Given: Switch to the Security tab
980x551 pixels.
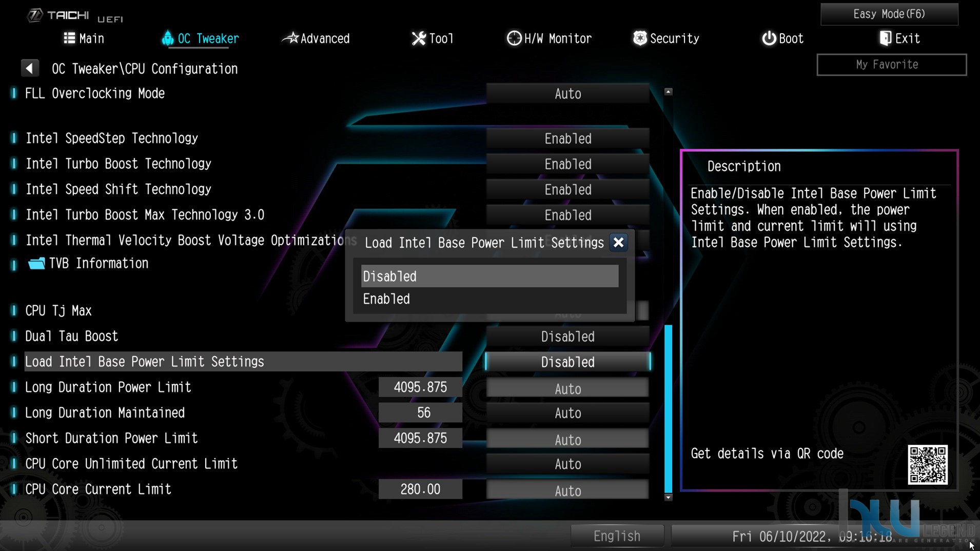Looking at the screenshot, I should pos(666,38).
